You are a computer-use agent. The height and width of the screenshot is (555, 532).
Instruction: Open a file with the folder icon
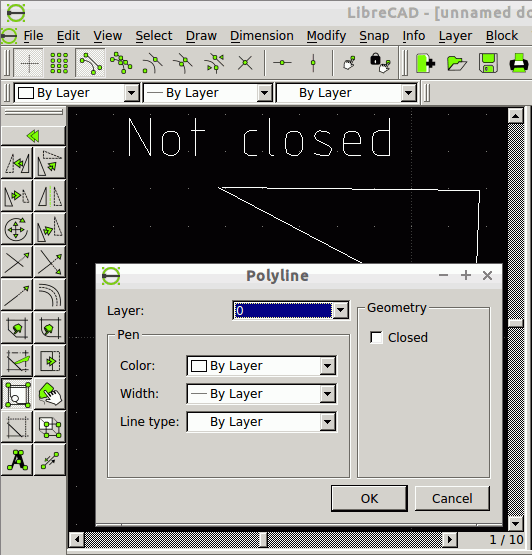click(457, 63)
